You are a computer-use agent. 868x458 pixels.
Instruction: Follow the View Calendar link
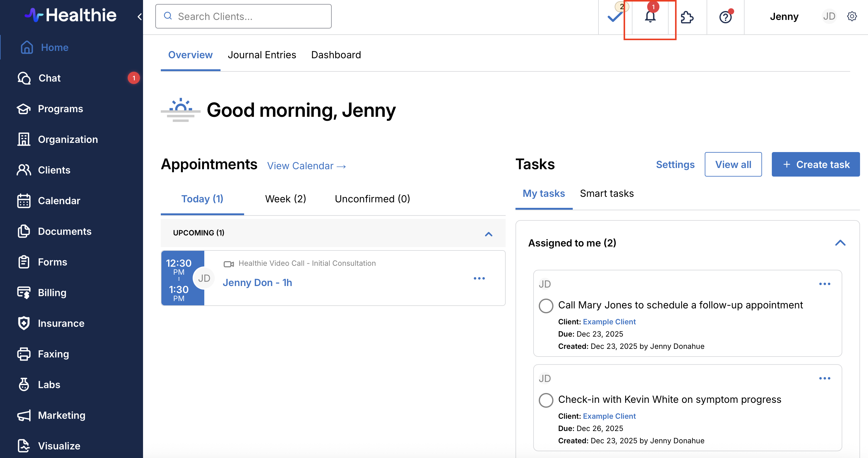coord(306,166)
